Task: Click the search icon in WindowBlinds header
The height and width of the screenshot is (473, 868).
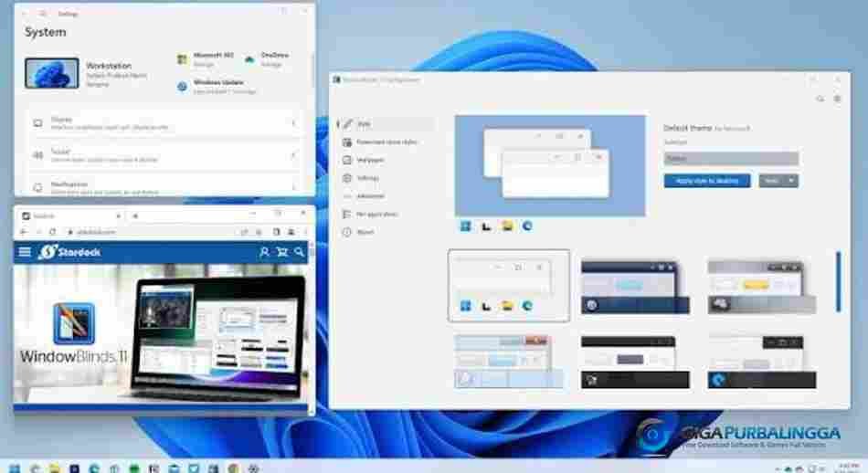Action: (x=820, y=99)
